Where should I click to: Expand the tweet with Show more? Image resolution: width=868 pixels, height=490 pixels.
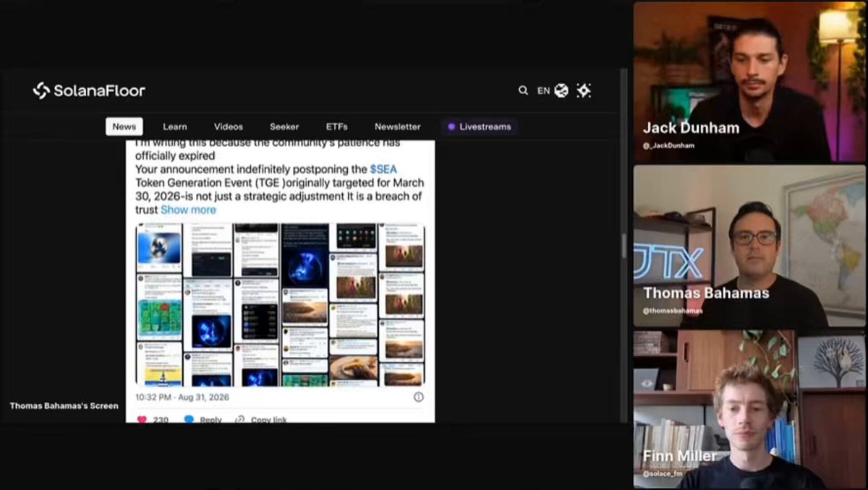click(x=188, y=210)
